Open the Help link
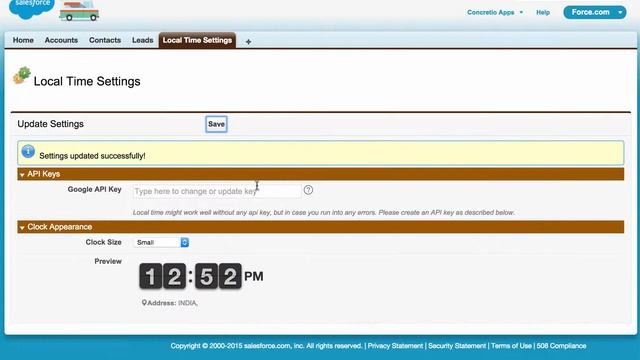Viewport: 640px width, 360px height. (543, 12)
